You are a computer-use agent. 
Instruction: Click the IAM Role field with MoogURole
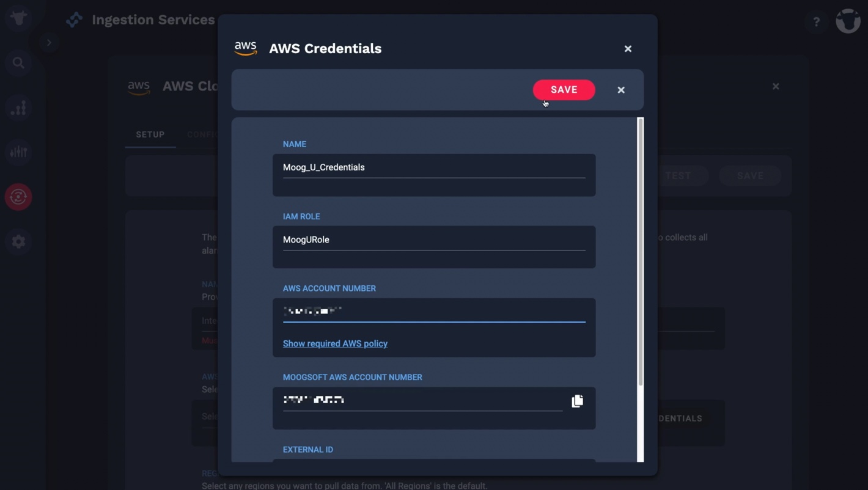(434, 240)
